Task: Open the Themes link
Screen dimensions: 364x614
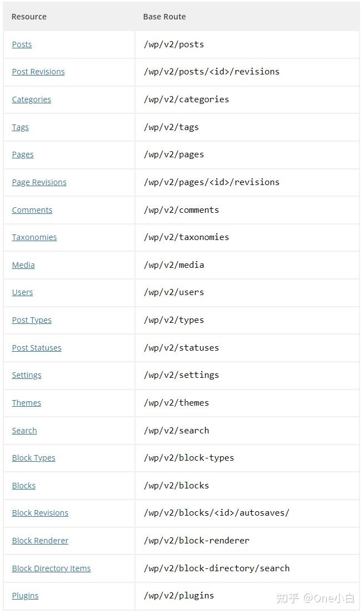Action: (27, 403)
